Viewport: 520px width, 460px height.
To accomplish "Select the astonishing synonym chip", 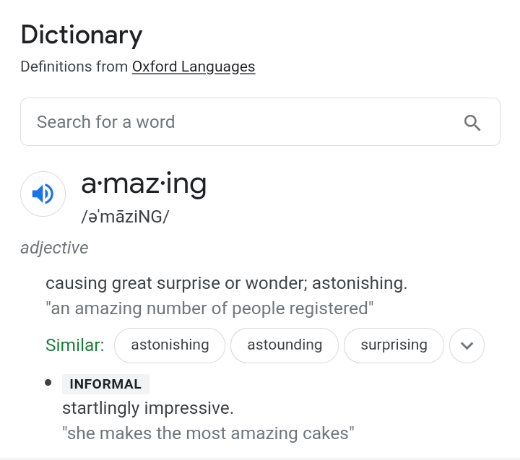I will pyautogui.click(x=170, y=345).
